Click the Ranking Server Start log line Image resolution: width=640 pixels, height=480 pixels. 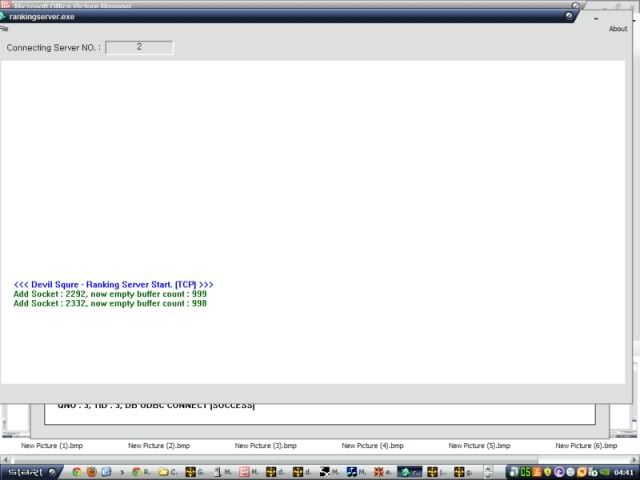pyautogui.click(x=114, y=284)
